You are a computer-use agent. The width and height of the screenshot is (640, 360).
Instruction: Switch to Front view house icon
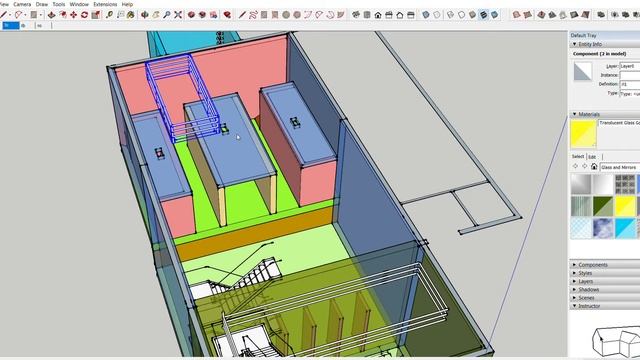tap(378, 15)
